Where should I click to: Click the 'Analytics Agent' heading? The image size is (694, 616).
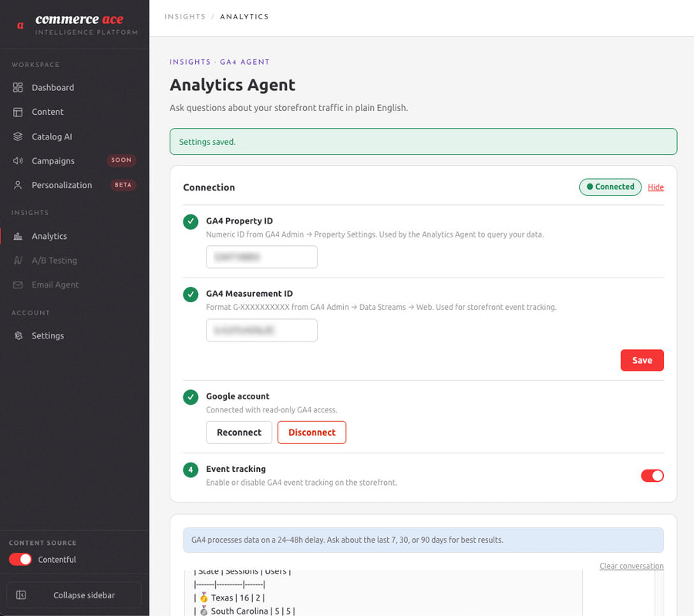(232, 85)
